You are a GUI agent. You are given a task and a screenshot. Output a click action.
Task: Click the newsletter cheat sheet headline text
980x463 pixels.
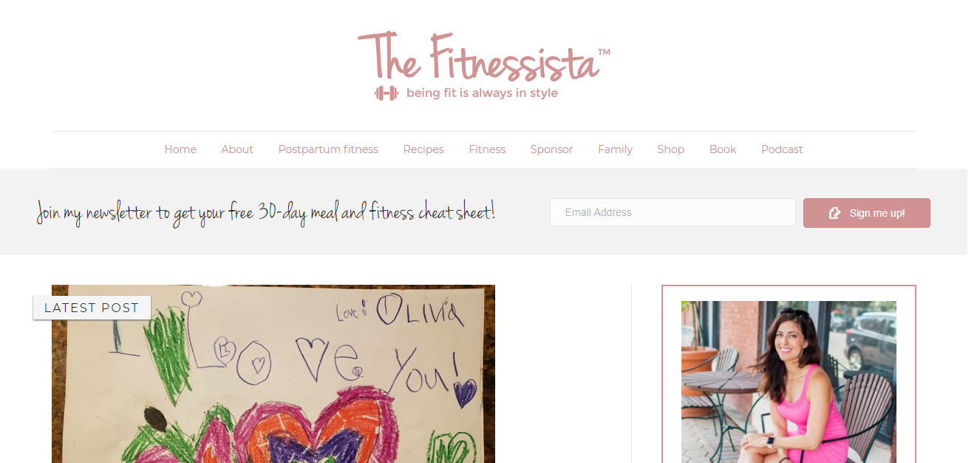[266, 213]
